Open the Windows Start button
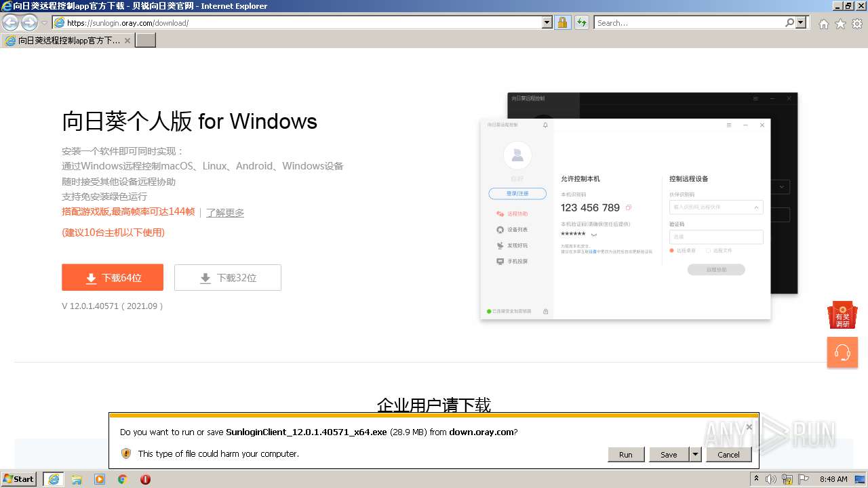Screen dimensions: 868x488 click(19, 479)
